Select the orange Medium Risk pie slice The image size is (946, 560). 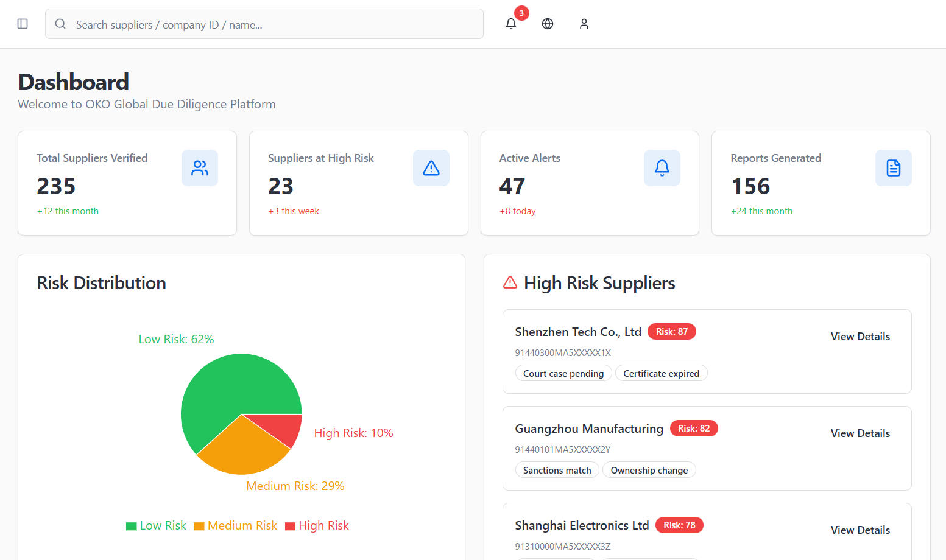[x=244, y=447]
